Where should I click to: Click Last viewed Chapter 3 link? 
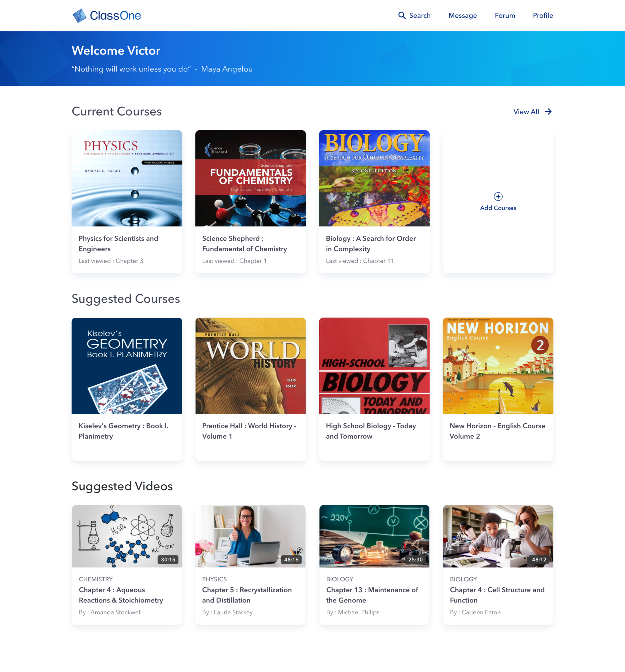tap(111, 261)
